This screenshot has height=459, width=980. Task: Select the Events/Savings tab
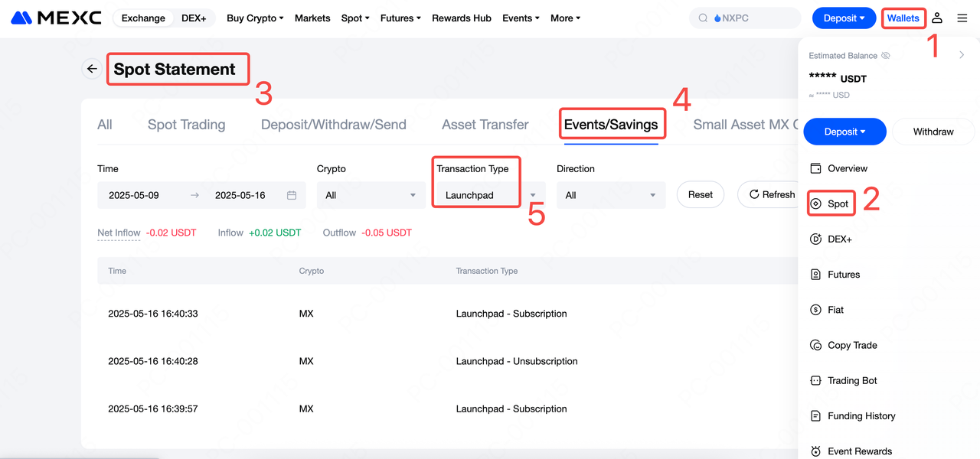click(611, 125)
